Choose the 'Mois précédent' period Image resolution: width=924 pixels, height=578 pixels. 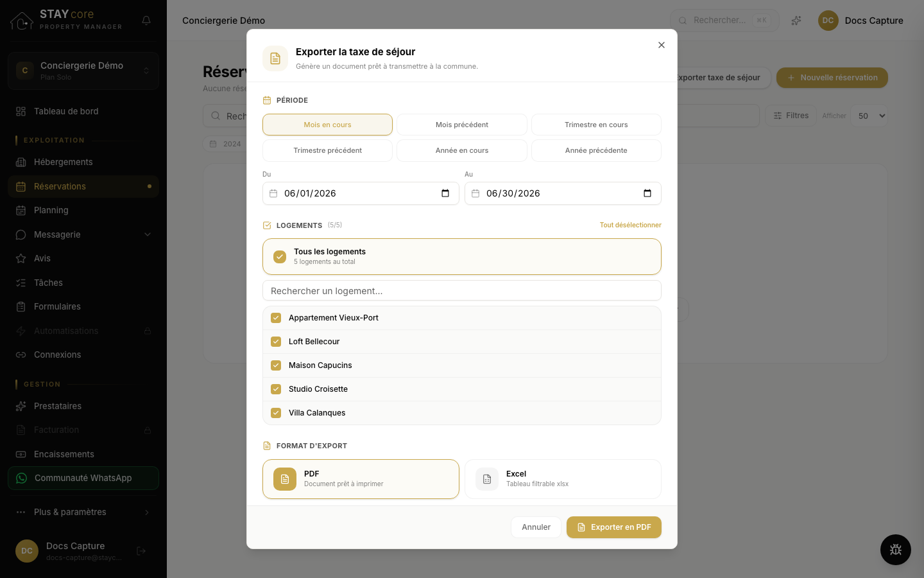[x=462, y=125]
